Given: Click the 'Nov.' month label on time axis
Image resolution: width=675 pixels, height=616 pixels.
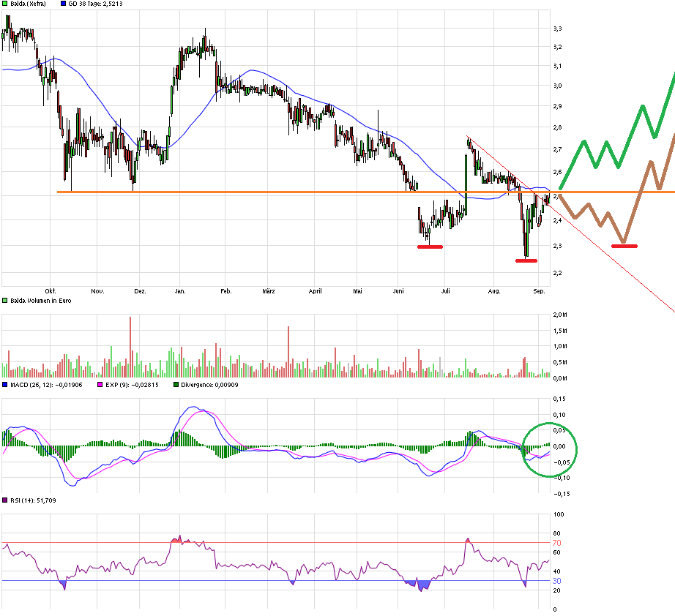Looking at the screenshot, I should point(97,291).
